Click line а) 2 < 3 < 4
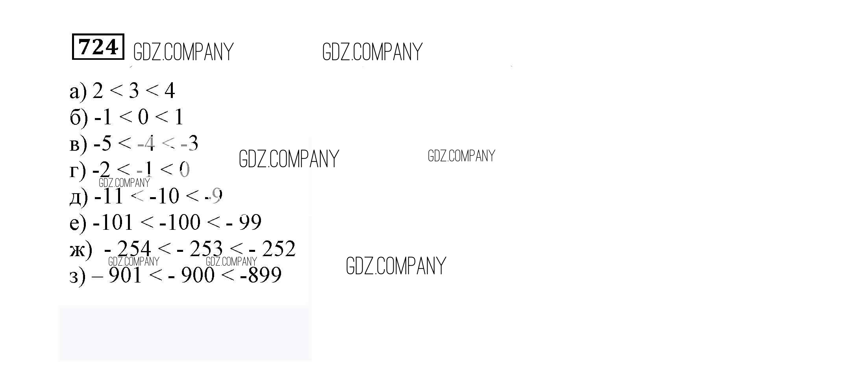The width and height of the screenshot is (868, 375). click(x=122, y=91)
